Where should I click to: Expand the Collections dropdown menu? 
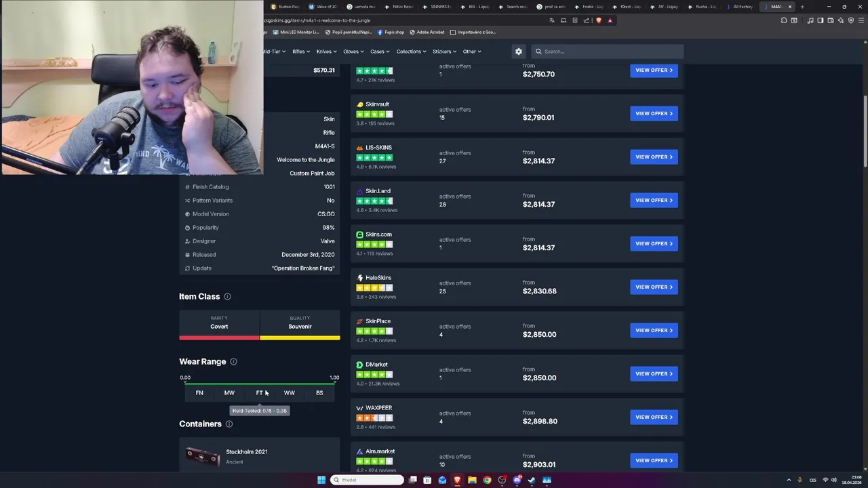click(x=412, y=52)
